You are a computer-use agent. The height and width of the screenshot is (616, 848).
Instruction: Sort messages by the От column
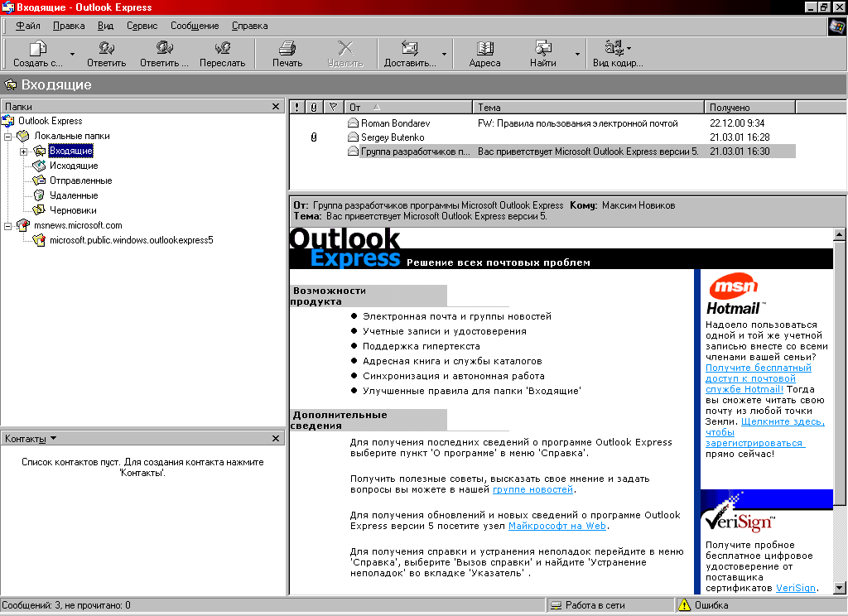pos(409,107)
